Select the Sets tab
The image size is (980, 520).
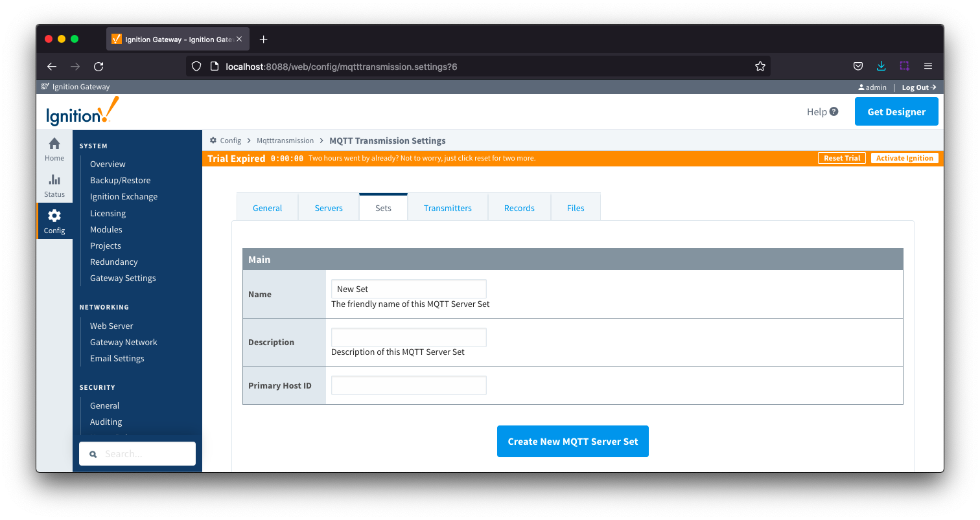click(383, 208)
